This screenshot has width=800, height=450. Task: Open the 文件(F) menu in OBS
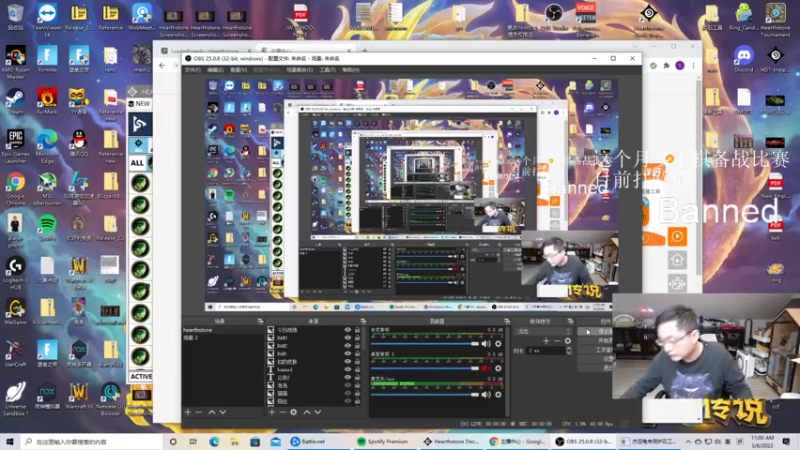coord(192,70)
